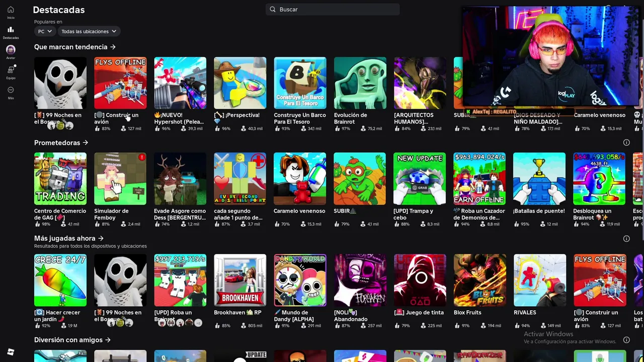Open the ARQUITECTOS HUMANOS game thumbnail
This screenshot has height=362, width=644.
point(420,83)
